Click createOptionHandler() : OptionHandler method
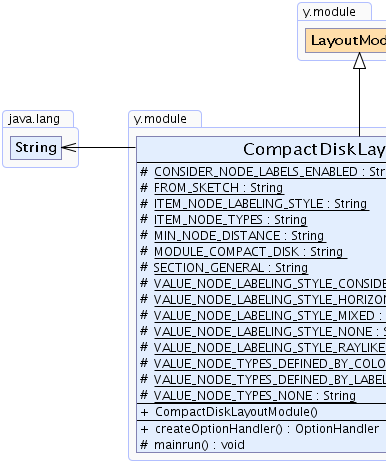386x463 pixels. point(267,429)
